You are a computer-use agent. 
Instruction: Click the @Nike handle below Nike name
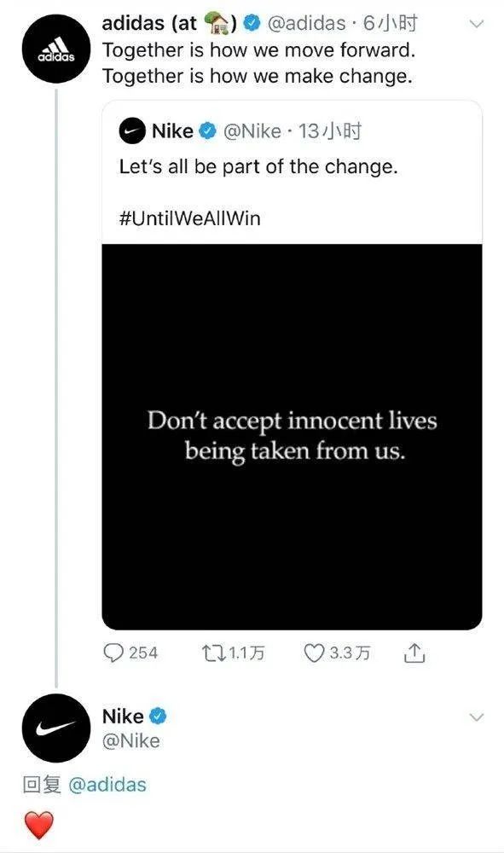pos(131,741)
